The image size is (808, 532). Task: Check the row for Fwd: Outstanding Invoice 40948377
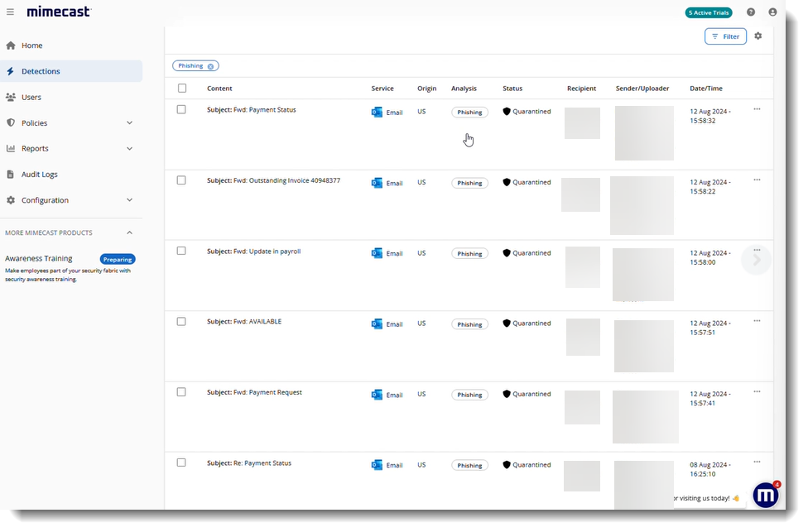pos(181,181)
